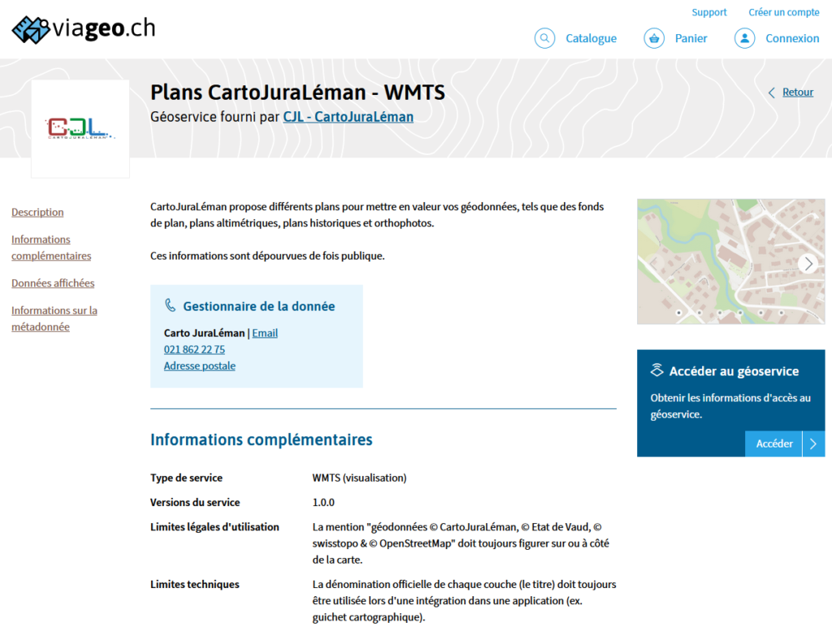Click the 1.0.0 version value
This screenshot has width=832, height=644.
coord(323,503)
